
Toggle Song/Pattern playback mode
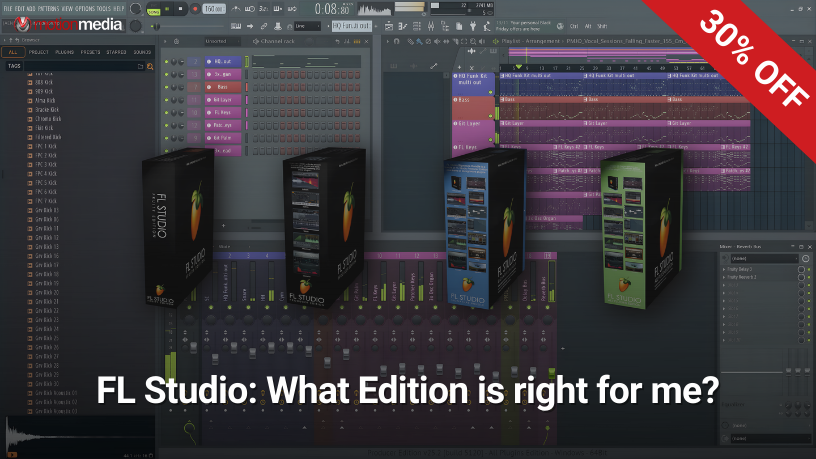tap(154, 9)
